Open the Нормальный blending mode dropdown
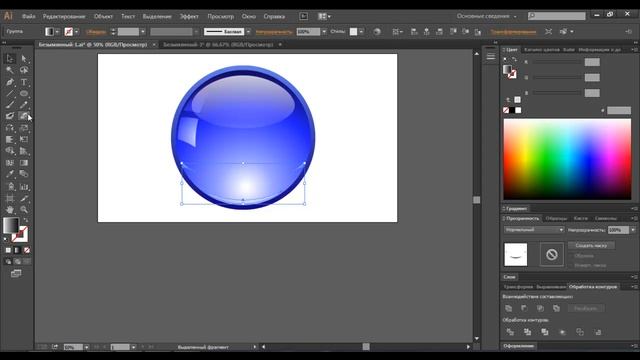The width and height of the screenshot is (640, 360). pos(534,230)
